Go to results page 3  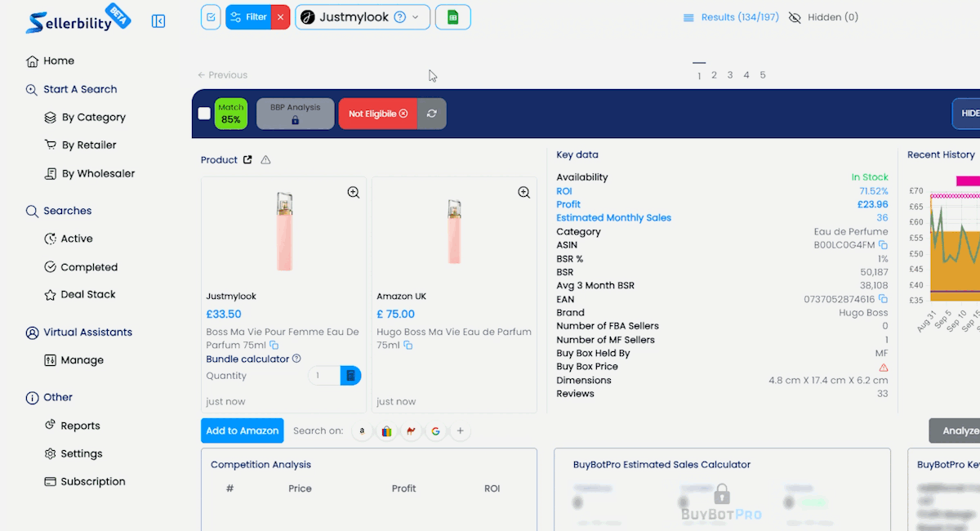tap(730, 75)
